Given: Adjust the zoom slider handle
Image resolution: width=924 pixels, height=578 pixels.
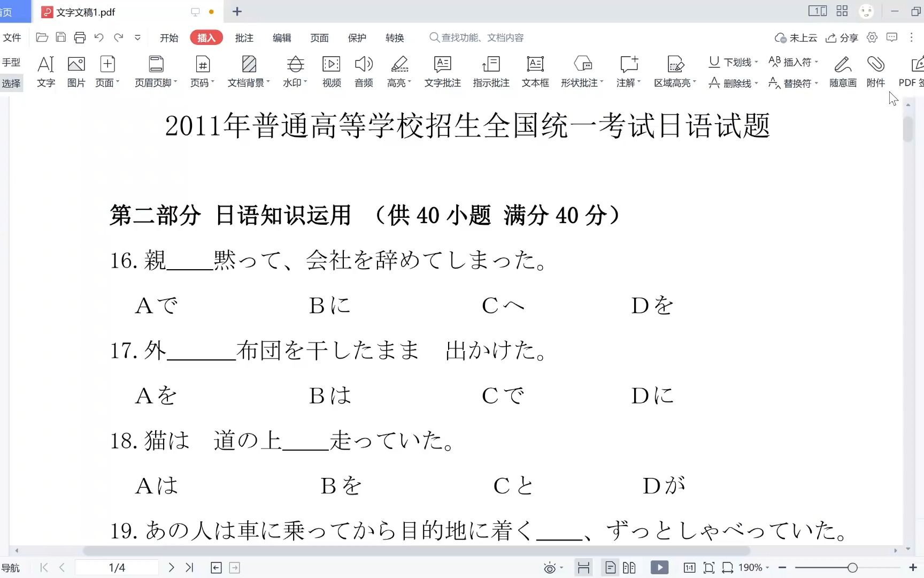Looking at the screenshot, I should [x=852, y=567].
